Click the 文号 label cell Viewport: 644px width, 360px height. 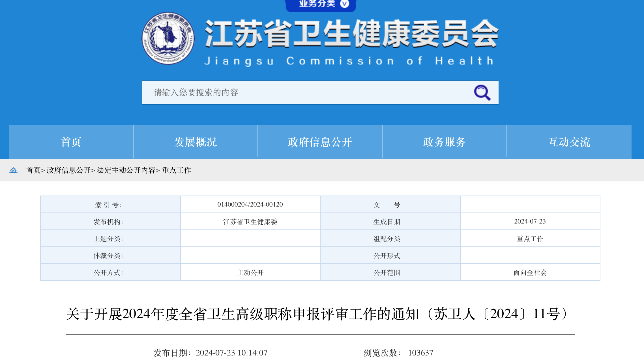390,204
